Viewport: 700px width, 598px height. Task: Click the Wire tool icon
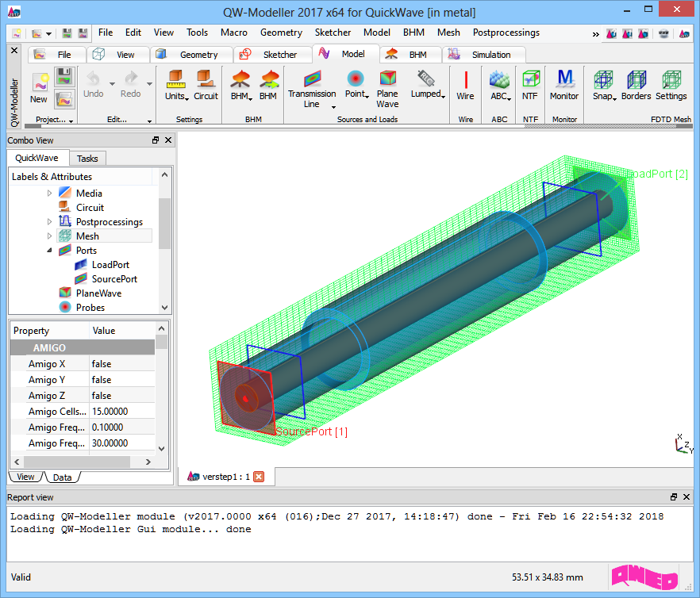click(x=465, y=80)
